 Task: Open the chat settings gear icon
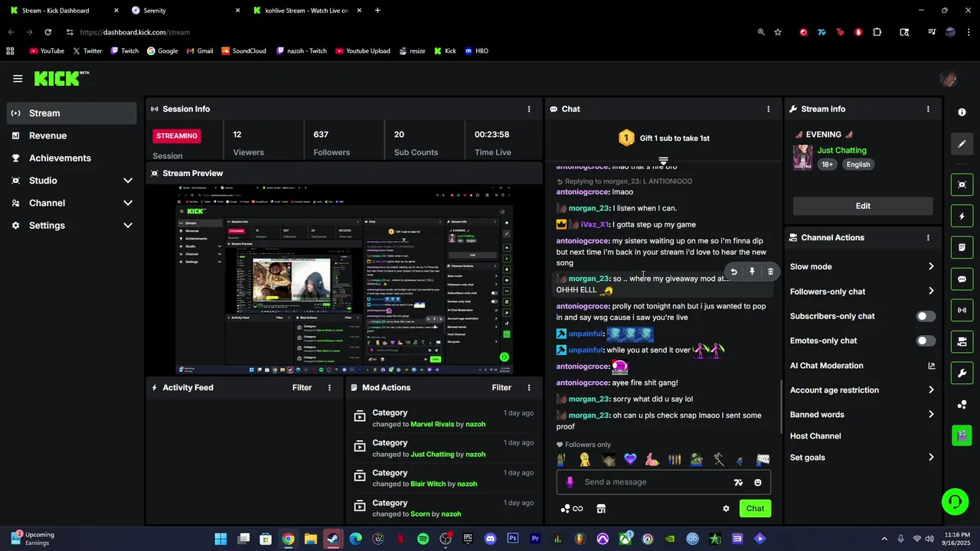coord(726,508)
